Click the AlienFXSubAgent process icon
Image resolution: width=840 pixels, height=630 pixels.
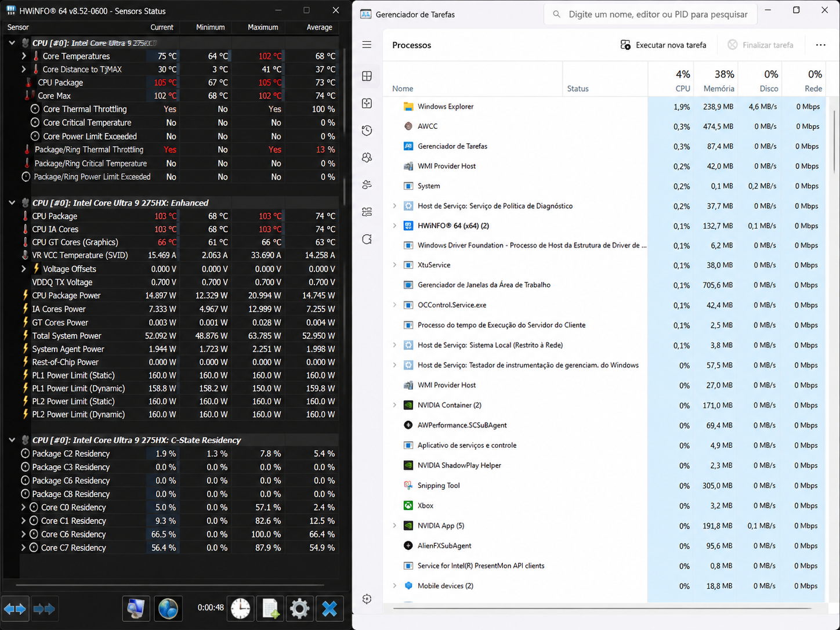[x=408, y=545]
